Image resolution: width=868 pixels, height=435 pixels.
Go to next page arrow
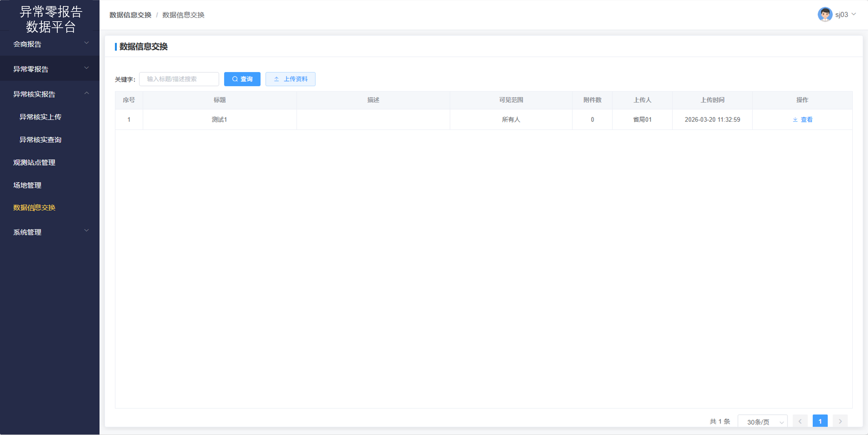[840, 421]
